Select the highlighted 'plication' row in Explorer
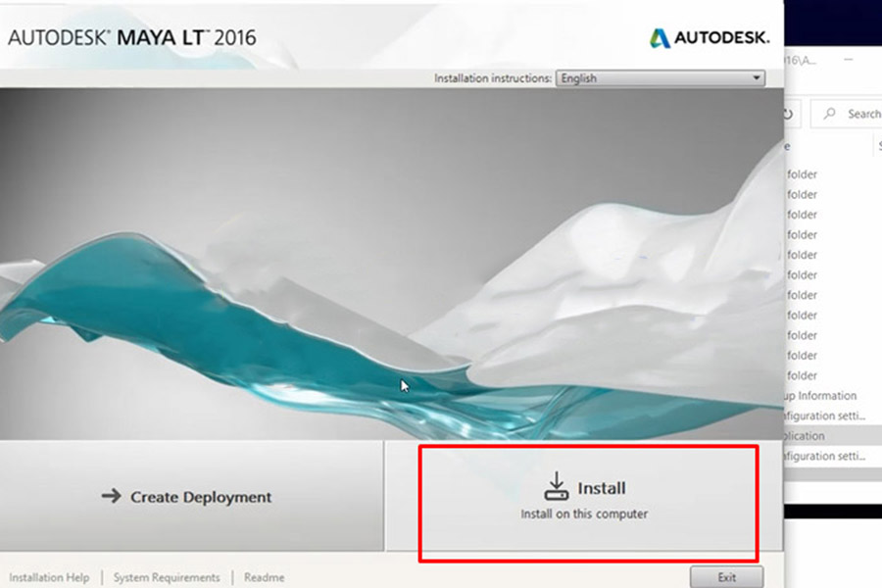This screenshot has height=588, width=882. pos(833,435)
